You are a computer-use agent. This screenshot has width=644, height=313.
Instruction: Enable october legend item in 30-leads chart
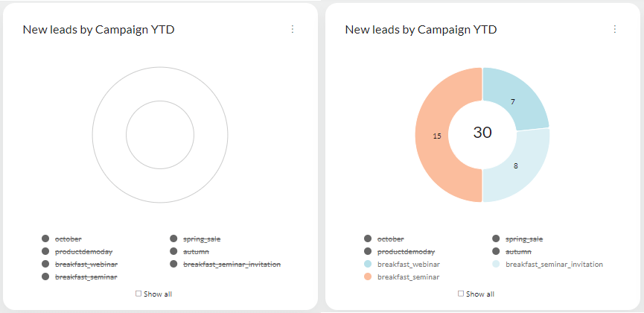391,238
